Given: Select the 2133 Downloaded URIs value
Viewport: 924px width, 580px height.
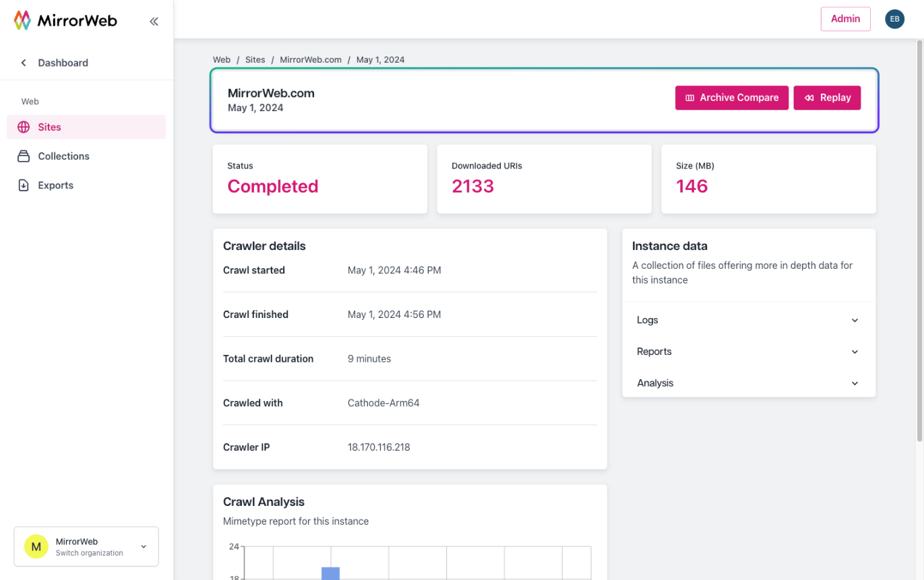Looking at the screenshot, I should pos(472,187).
